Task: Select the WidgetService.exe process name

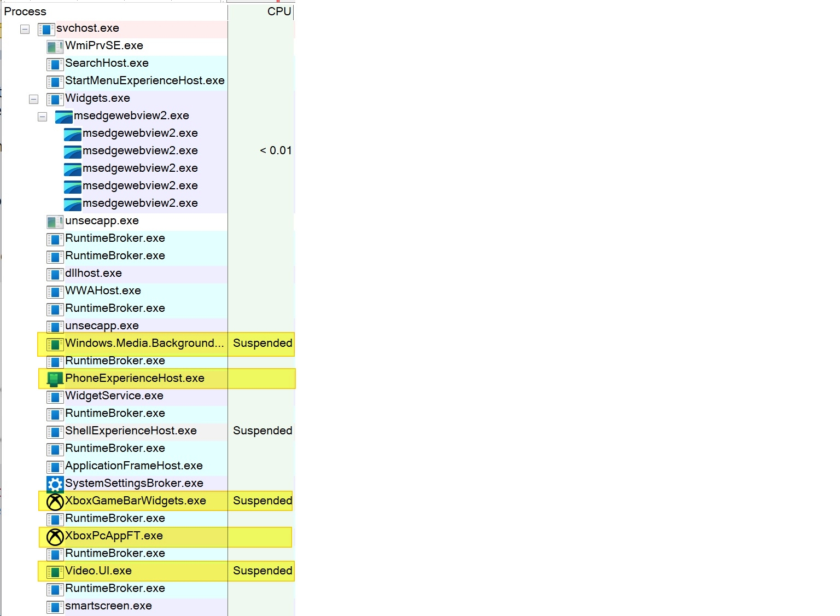Action: 114,396
